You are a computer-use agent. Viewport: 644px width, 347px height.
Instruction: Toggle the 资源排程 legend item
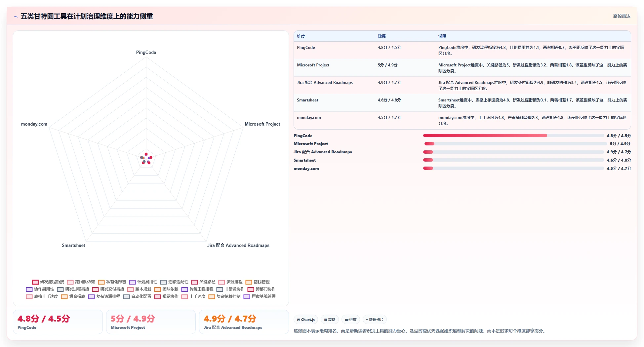point(230,282)
